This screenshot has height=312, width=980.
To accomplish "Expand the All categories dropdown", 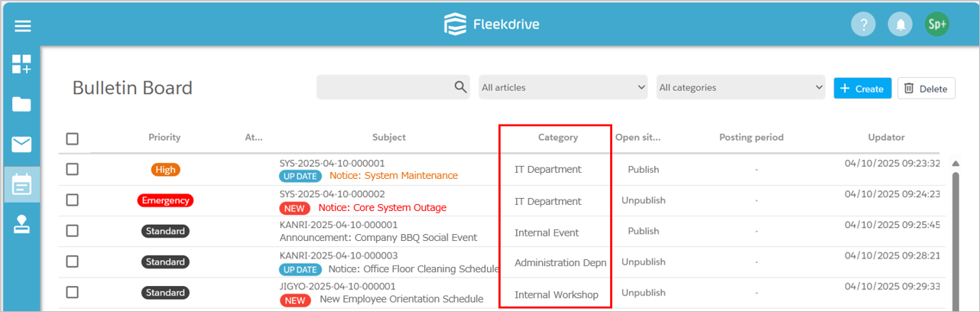I will click(x=741, y=87).
